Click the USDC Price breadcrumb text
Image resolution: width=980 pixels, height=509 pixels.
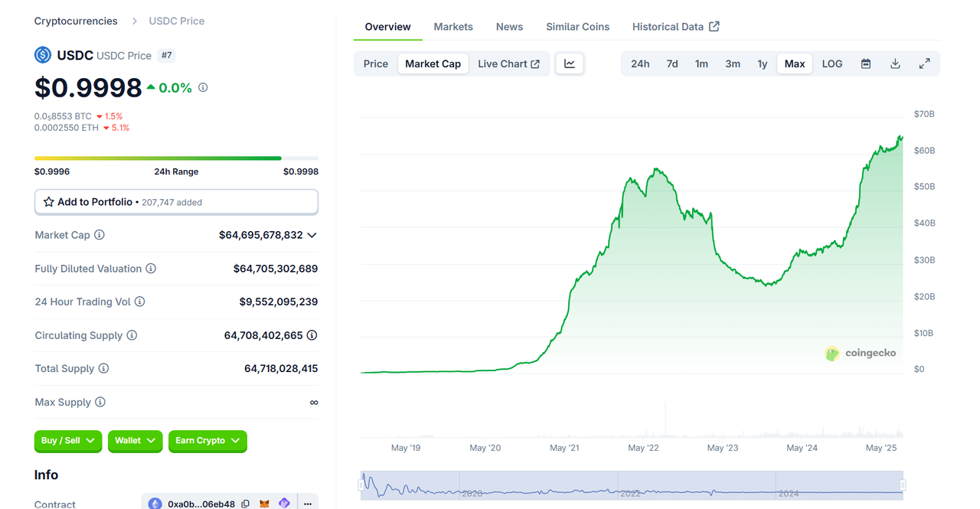[177, 21]
